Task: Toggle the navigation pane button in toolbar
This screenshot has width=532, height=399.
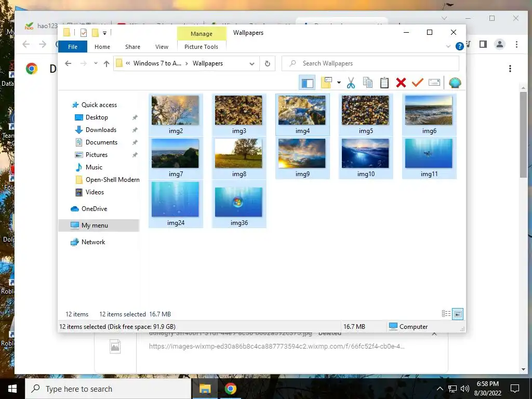Action: click(308, 83)
